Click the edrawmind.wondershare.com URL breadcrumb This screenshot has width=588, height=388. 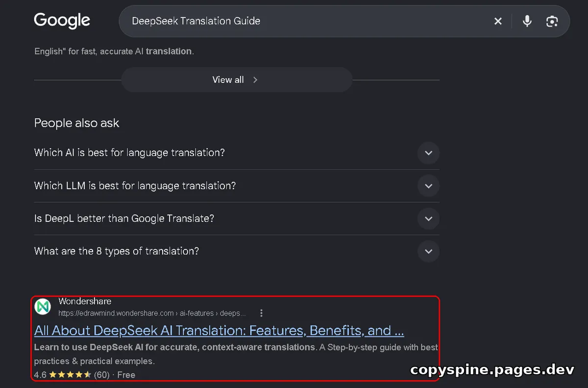[x=152, y=313]
